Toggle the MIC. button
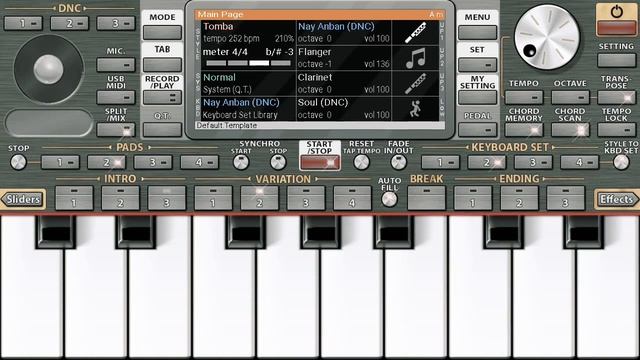Image resolution: width=640 pixels, height=360 pixels. [116, 64]
